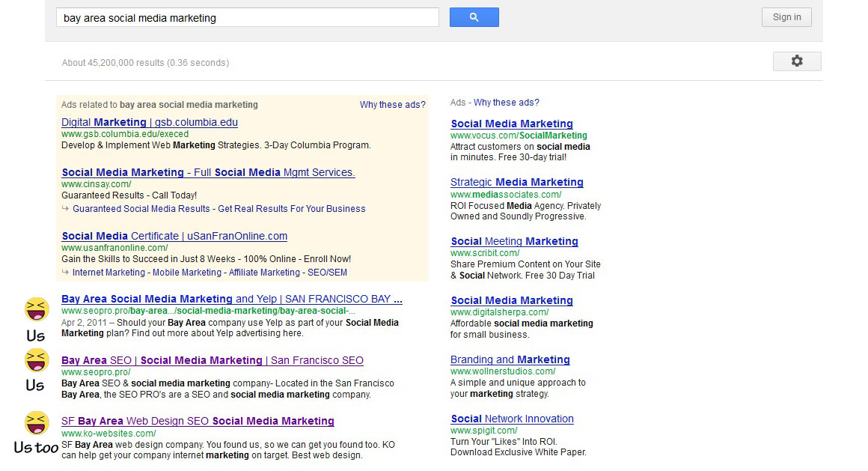Click the 'www.mediassociates.com/' URL text
This screenshot has width=868, height=471.
[506, 195]
